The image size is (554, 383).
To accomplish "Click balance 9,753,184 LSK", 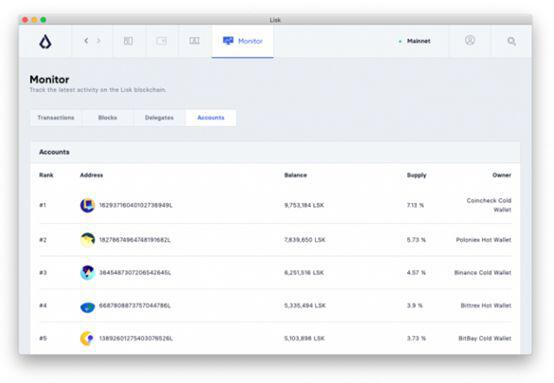I will (304, 205).
